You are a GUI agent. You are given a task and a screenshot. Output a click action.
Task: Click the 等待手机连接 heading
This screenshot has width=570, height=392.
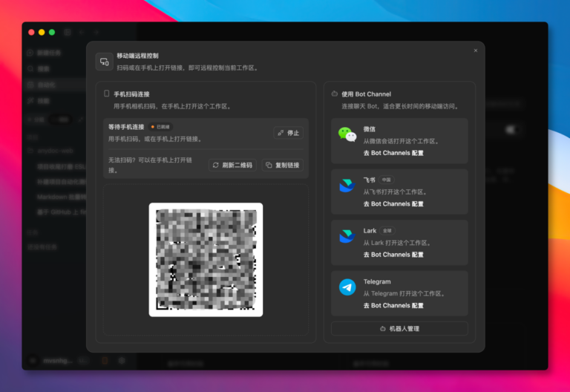coord(126,127)
